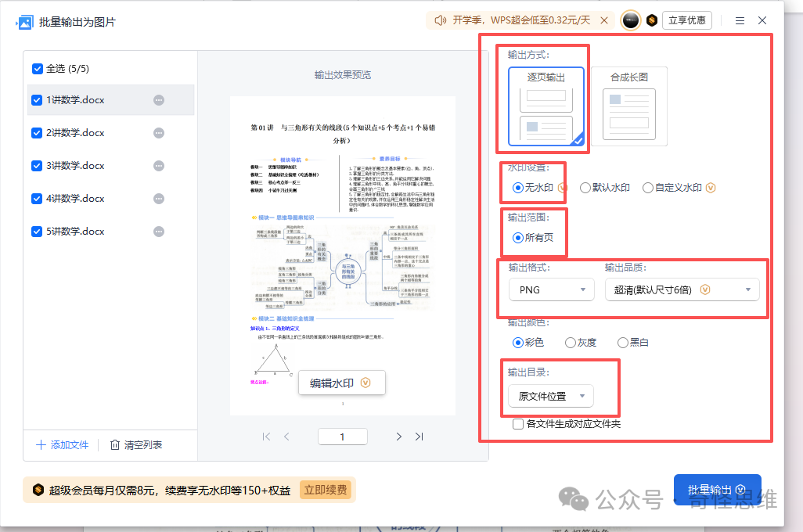The image size is (803, 532).
Task: Open the hamburger menu at top right
Action: [739, 20]
